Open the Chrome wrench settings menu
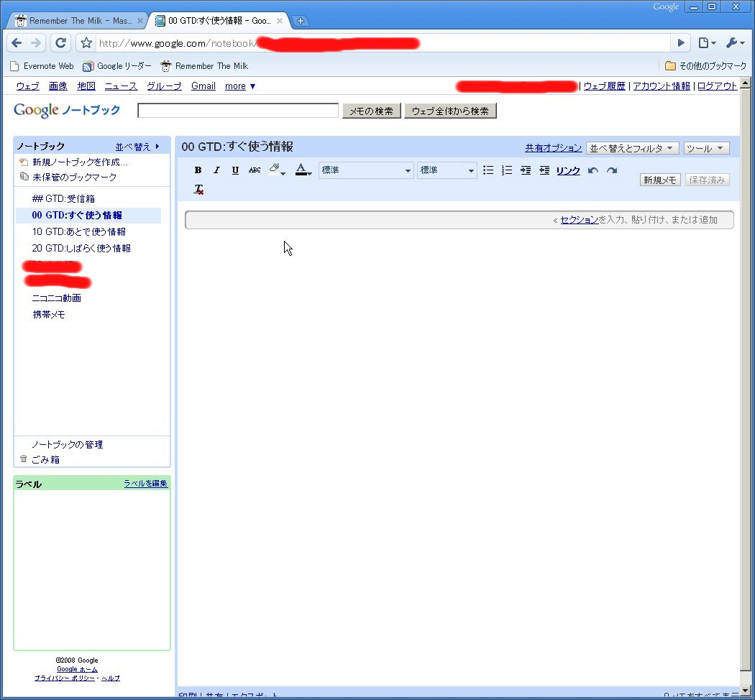The image size is (755, 700). click(x=736, y=43)
